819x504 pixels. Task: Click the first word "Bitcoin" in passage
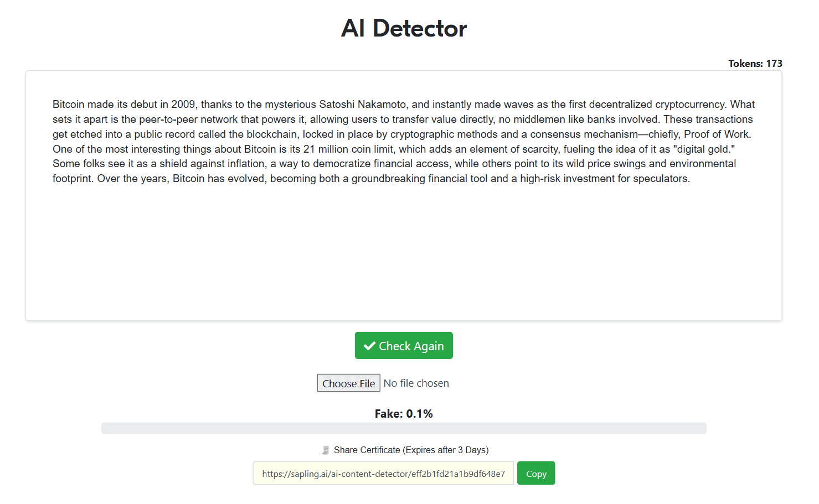pyautogui.click(x=68, y=105)
